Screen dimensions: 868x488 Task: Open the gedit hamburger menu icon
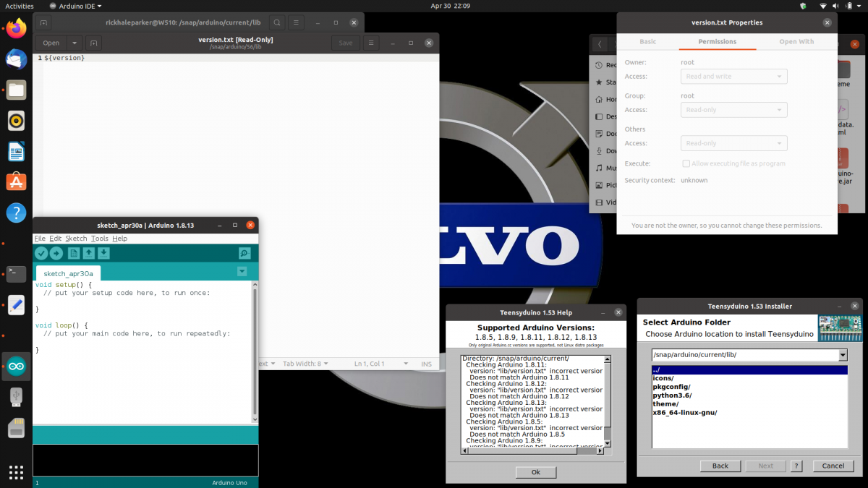click(371, 42)
